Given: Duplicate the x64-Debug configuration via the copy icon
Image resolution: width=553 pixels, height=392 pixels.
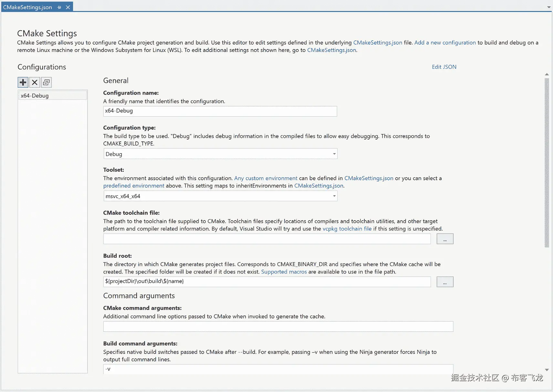Looking at the screenshot, I should click(46, 82).
